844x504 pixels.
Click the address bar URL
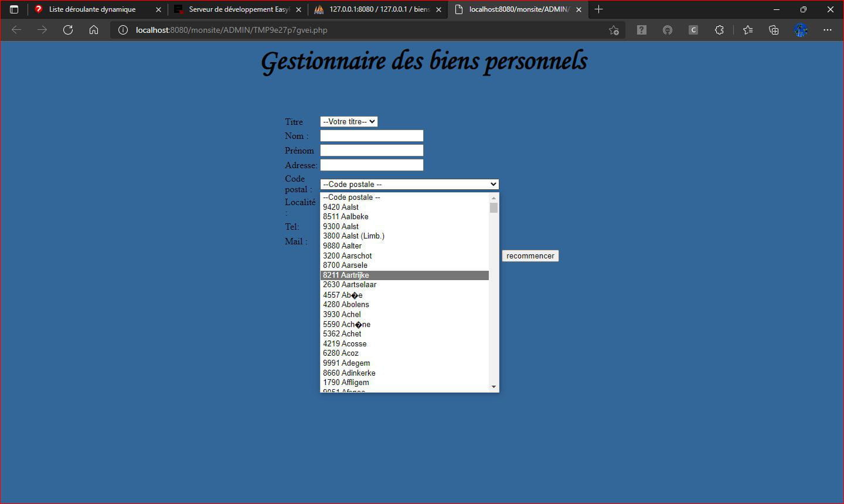pyautogui.click(x=232, y=30)
